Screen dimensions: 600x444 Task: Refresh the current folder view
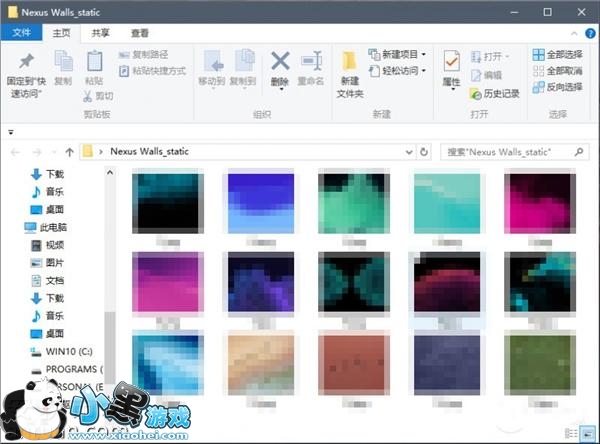pyautogui.click(x=424, y=152)
